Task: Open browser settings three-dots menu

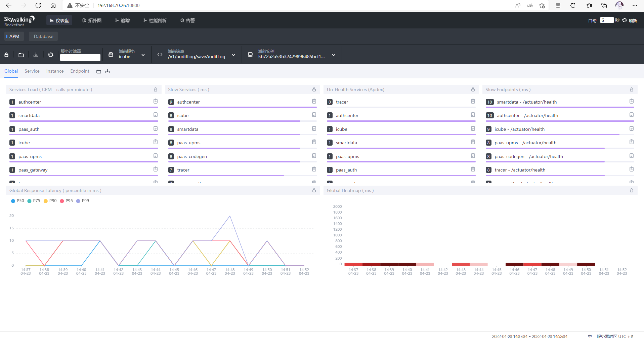Action: (x=635, y=5)
